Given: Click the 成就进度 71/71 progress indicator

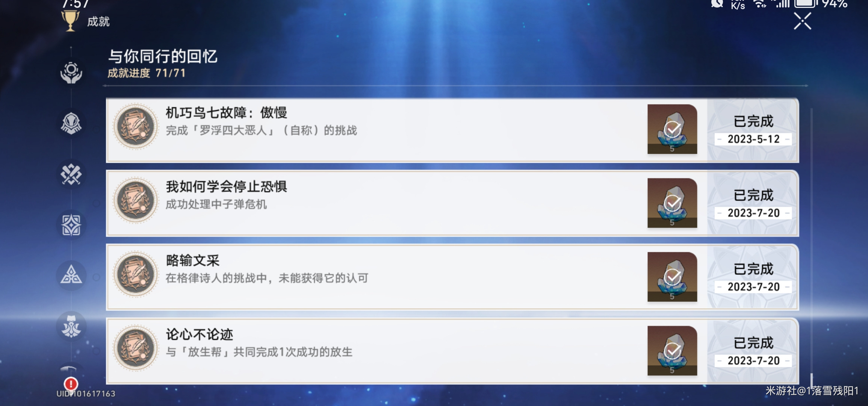Looking at the screenshot, I should point(146,74).
